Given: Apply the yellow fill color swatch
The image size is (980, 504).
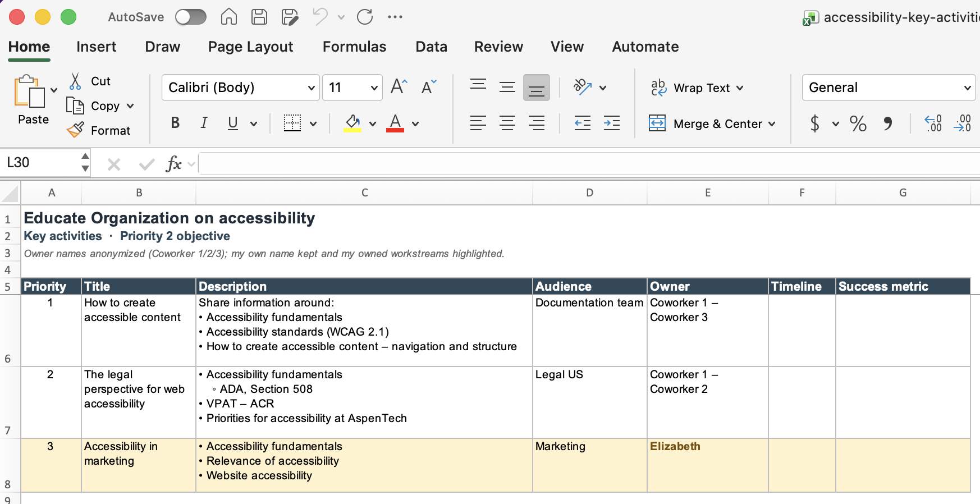Looking at the screenshot, I should [352, 123].
